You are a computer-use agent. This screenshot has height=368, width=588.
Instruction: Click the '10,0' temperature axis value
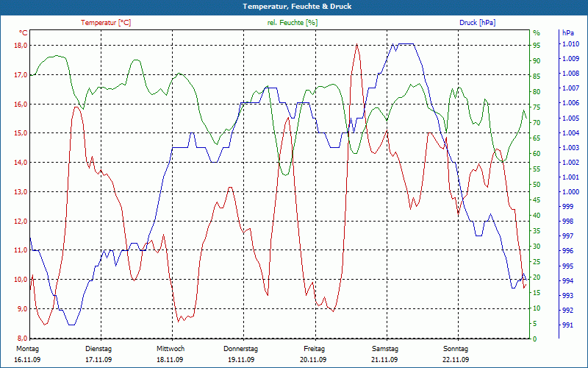[21, 280]
